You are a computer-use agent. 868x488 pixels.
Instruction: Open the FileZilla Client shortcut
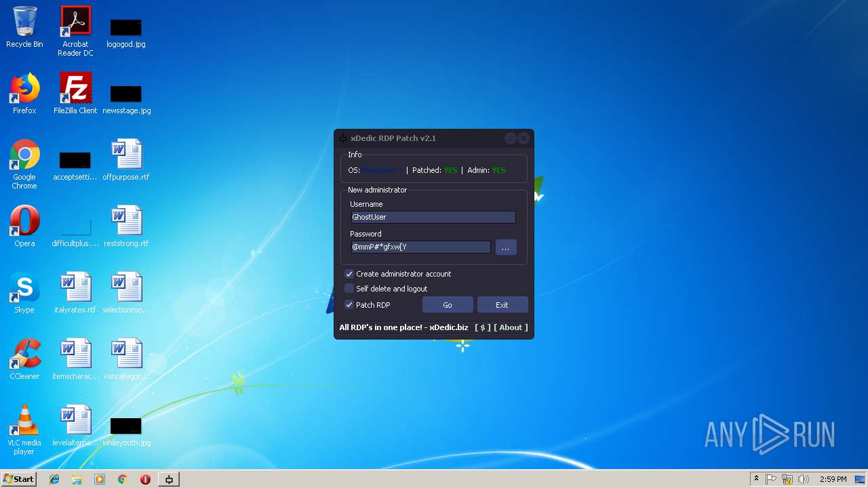click(x=75, y=94)
